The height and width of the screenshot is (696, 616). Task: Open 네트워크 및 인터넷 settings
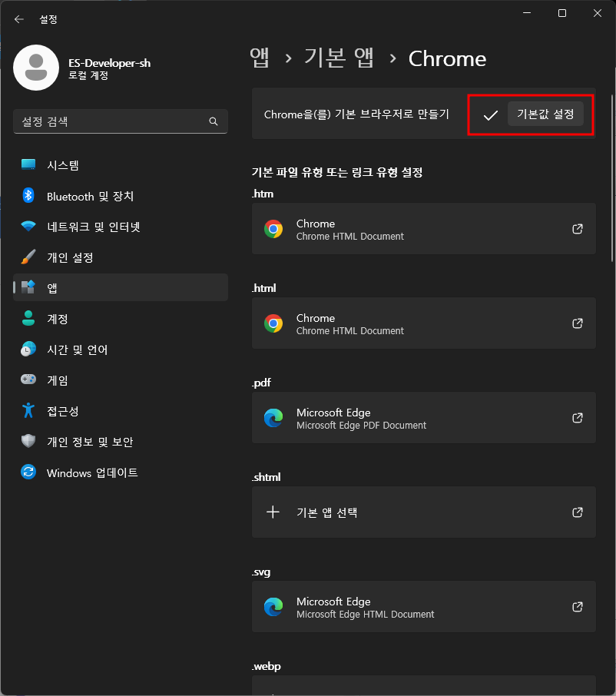pos(121,227)
